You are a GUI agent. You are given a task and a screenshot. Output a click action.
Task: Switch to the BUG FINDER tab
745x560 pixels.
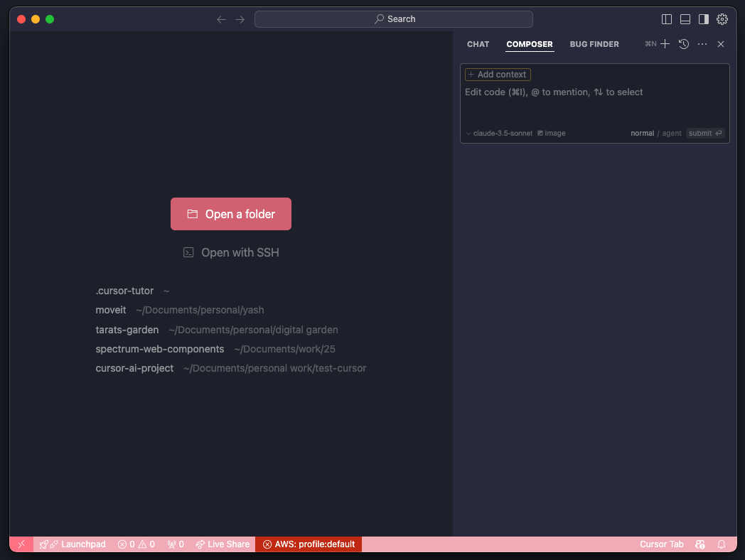point(594,44)
